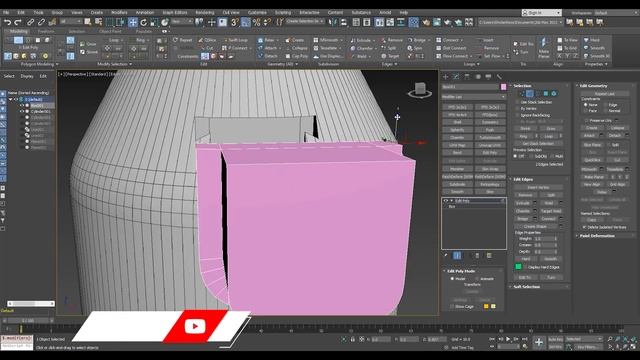
Task: Open the Display tab in command panel
Action: (488, 76)
